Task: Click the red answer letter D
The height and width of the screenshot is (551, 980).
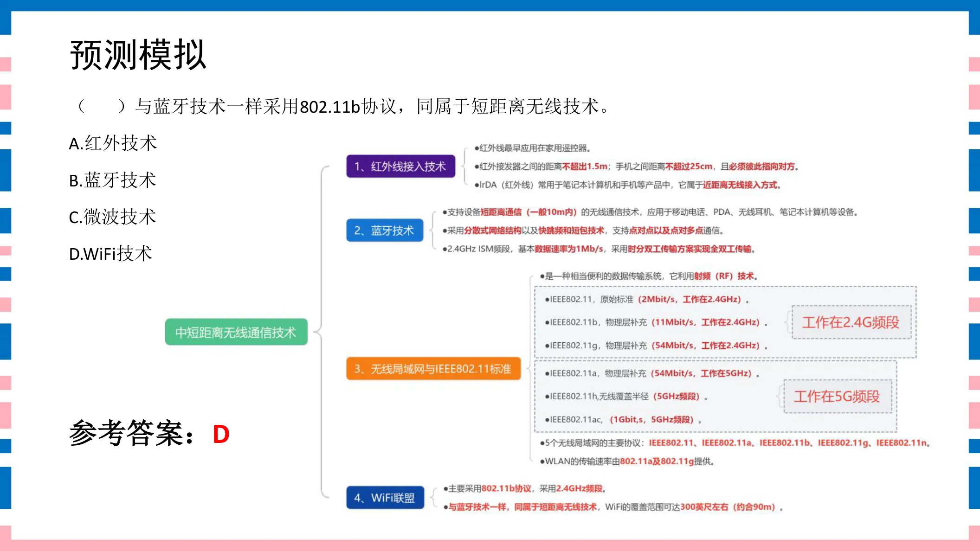Action: [221, 435]
